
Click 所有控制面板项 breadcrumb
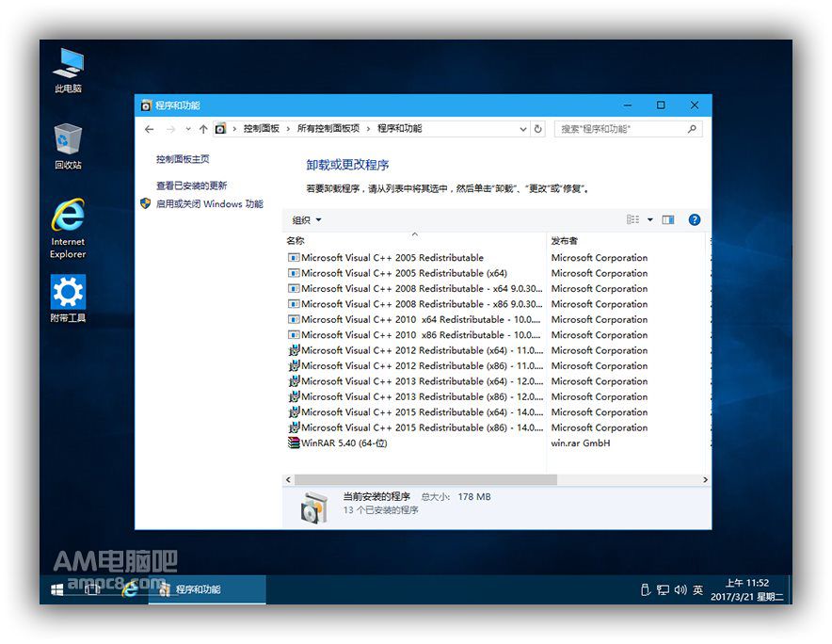tap(328, 129)
